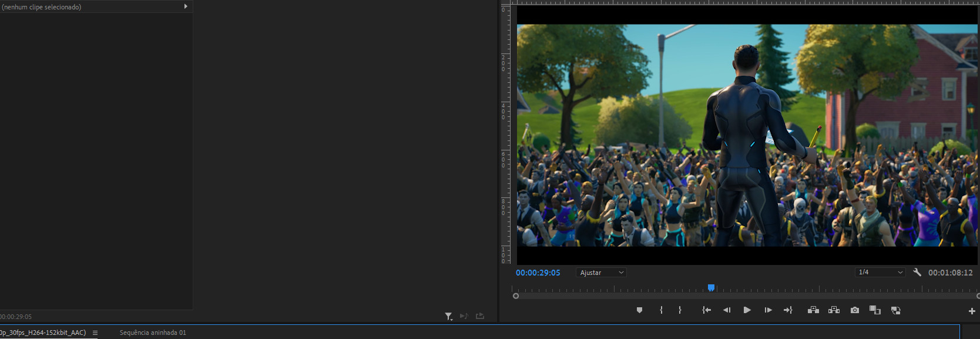Play the program monitor video
The width and height of the screenshot is (980, 339).
tap(747, 310)
